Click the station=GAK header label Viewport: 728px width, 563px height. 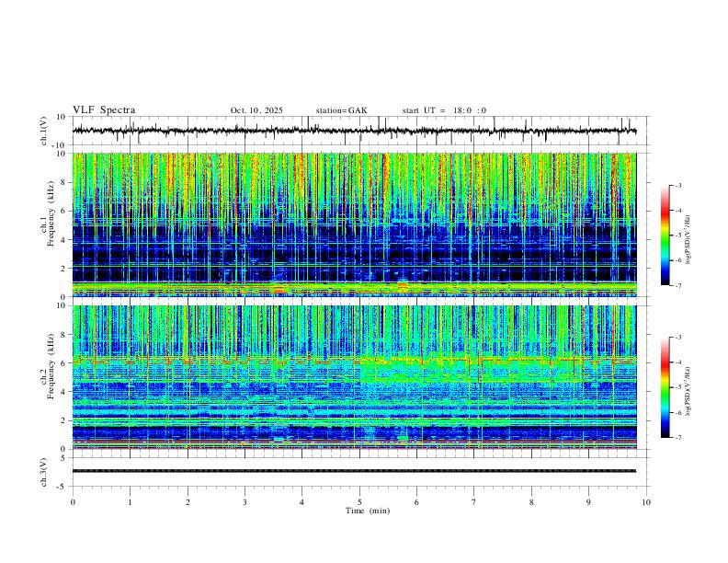[341, 110]
